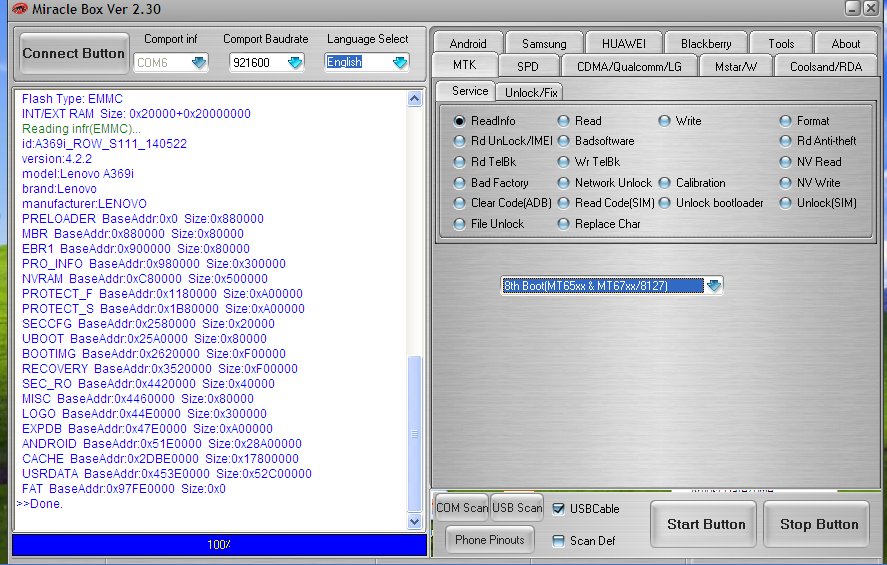The width and height of the screenshot is (887, 565).
Task: Toggle the USBCable checkbox
Action: tap(558, 508)
